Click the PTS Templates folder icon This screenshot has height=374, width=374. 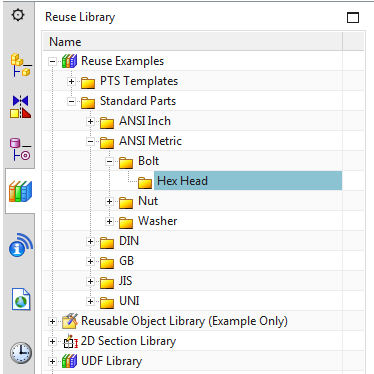(x=88, y=82)
